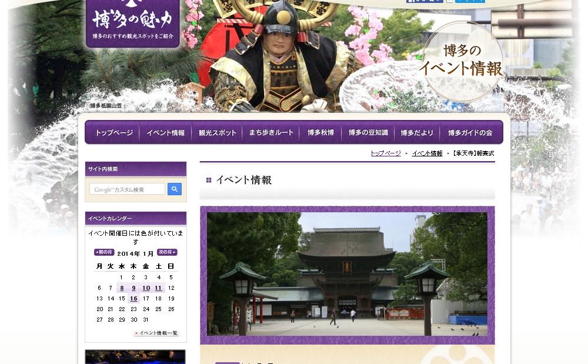Go to previous month (前の月)
Screen dimensions: 588x364
(104, 253)
